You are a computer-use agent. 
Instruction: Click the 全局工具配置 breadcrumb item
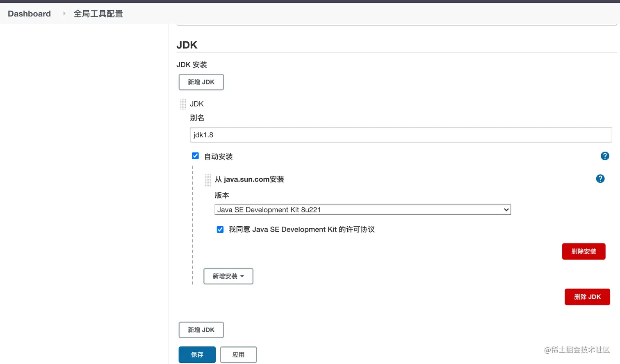pos(98,13)
